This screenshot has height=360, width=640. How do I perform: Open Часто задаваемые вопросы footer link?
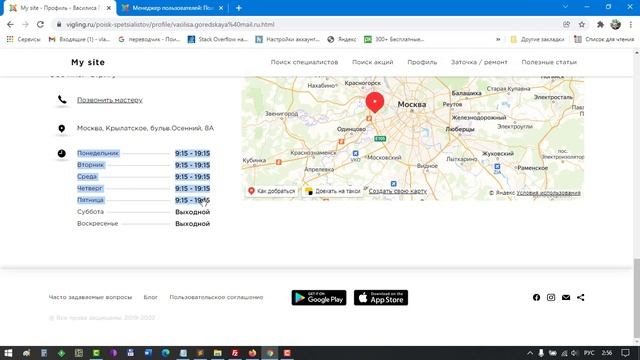coord(90,297)
